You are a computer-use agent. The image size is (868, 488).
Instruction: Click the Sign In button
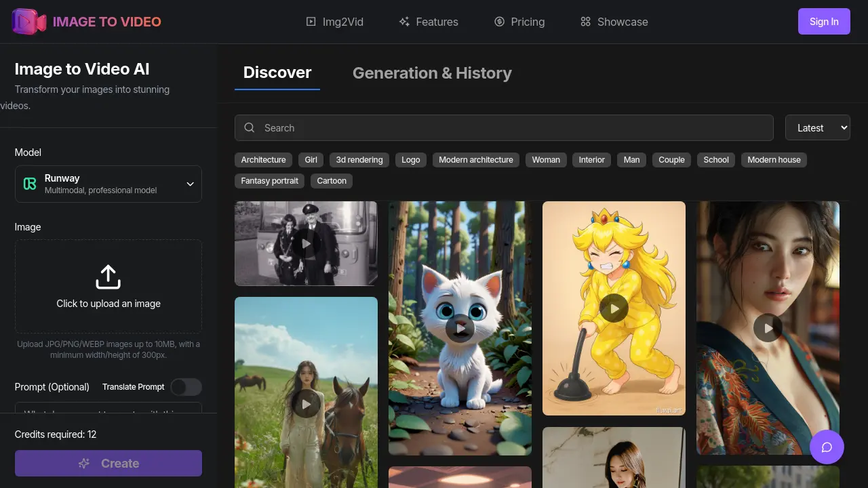(x=824, y=22)
